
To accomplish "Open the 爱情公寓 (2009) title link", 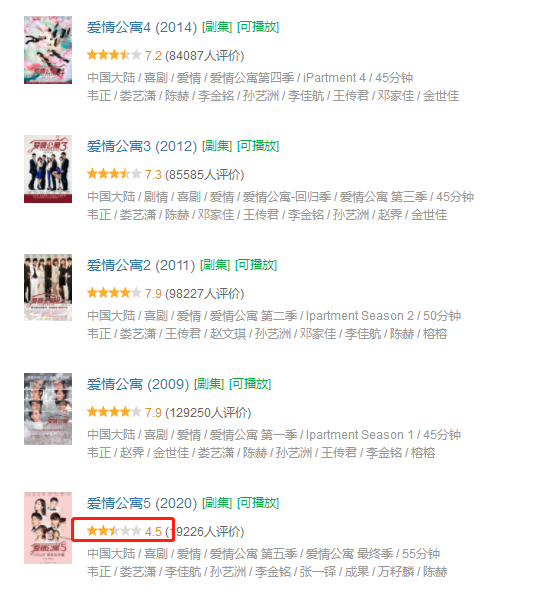I will coord(138,384).
